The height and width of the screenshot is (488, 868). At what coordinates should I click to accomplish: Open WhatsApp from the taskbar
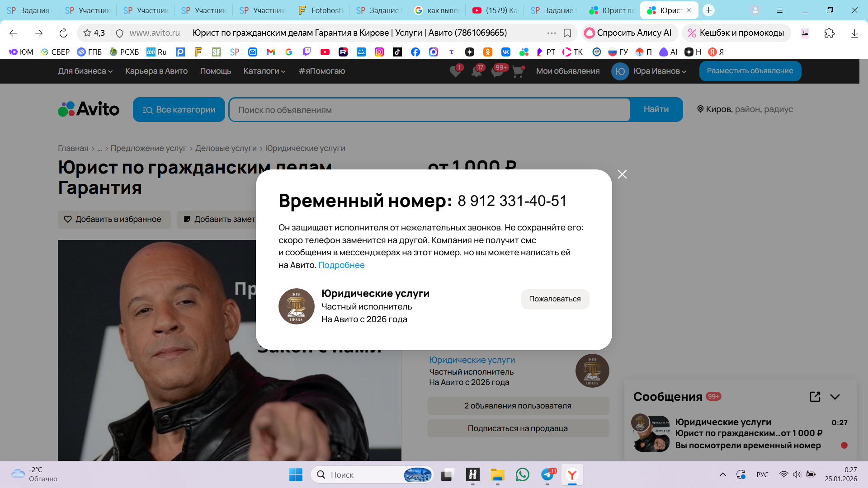[523, 474]
